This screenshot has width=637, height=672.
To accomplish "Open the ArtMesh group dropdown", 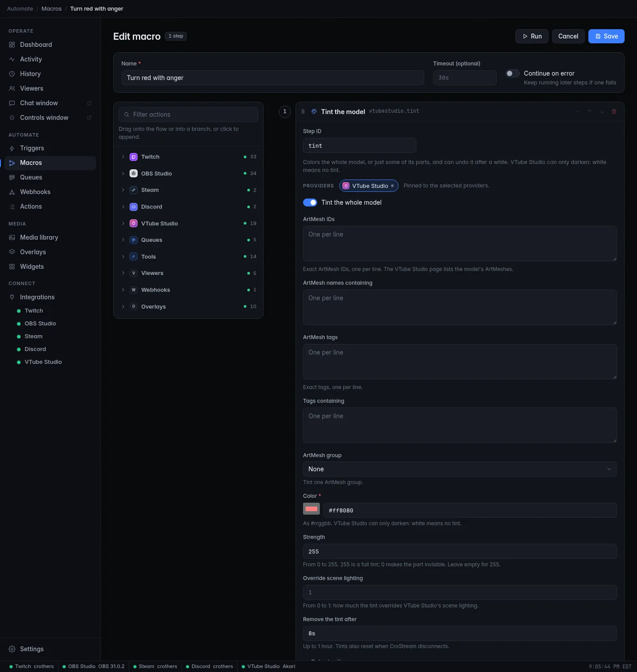I will [x=460, y=469].
